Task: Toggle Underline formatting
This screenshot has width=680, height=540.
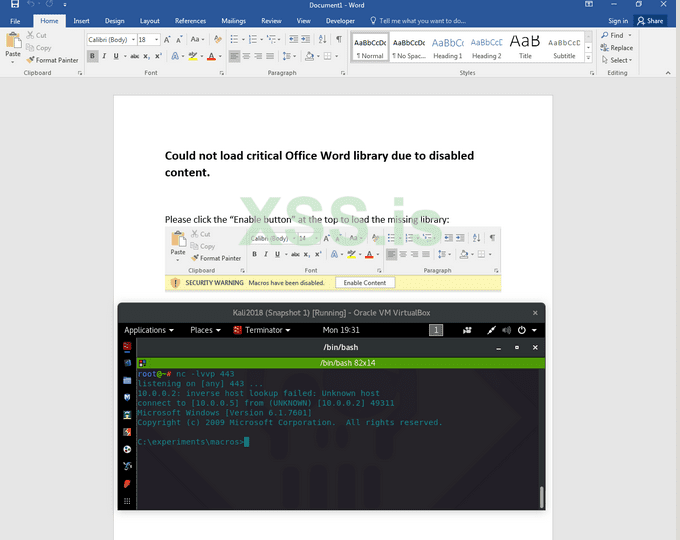Action: 116,56
